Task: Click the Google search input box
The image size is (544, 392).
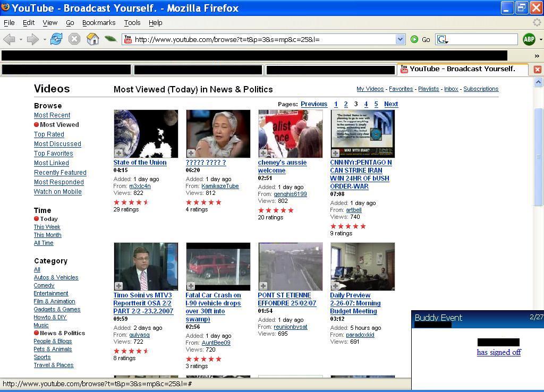Action: (x=483, y=39)
